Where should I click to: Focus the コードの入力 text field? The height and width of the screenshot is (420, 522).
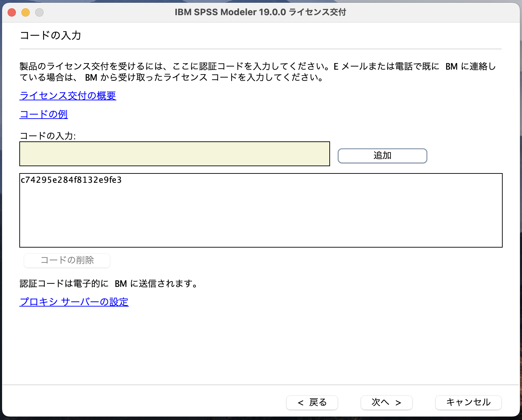coord(175,154)
